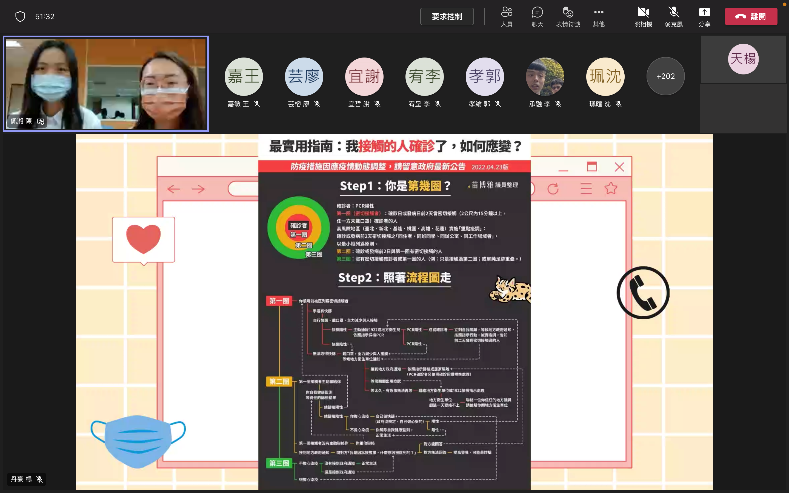Click the participant avatar with a photo
The height and width of the screenshot is (493, 789).
pyautogui.click(x=545, y=76)
